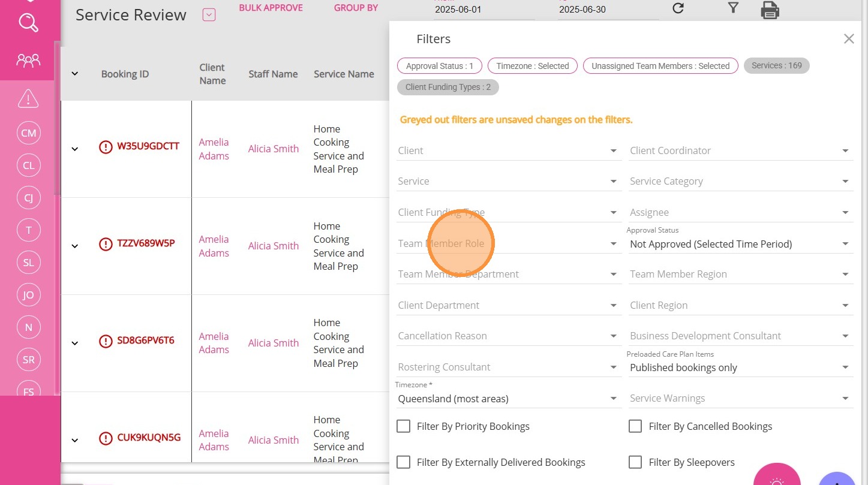Click the GROUP BY button
The image size is (868, 485).
[356, 8]
